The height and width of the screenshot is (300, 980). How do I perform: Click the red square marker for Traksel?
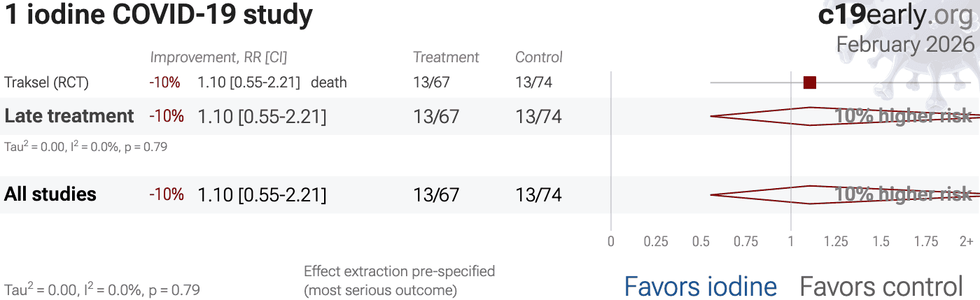(x=810, y=83)
